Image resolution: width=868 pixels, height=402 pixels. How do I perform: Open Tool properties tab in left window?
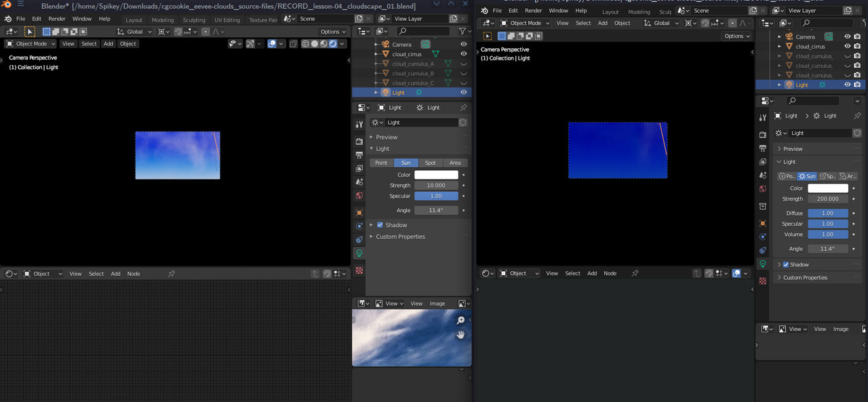[x=359, y=125]
